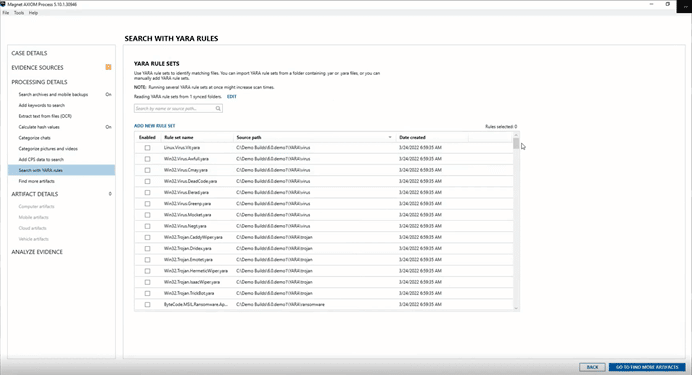The height and width of the screenshot is (375, 692).
Task: Open the Help menu
Action: (33, 13)
